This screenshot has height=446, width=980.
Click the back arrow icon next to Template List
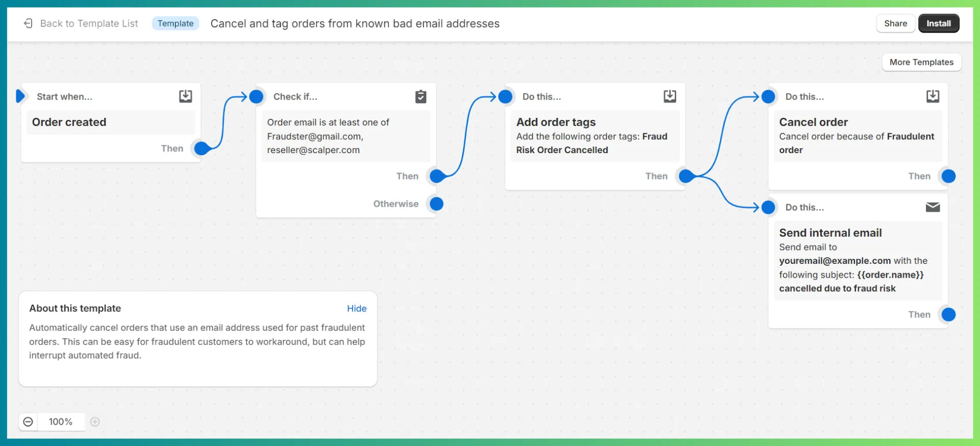coord(28,23)
